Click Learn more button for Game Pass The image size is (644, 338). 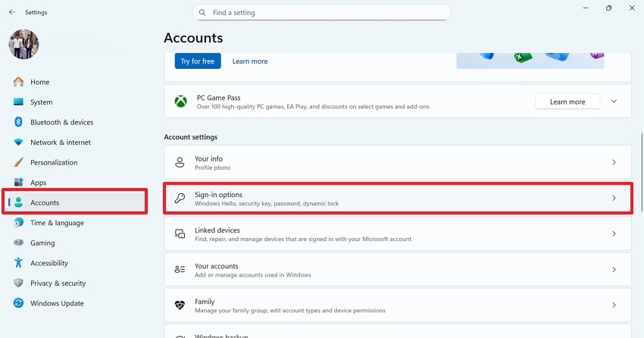[567, 102]
